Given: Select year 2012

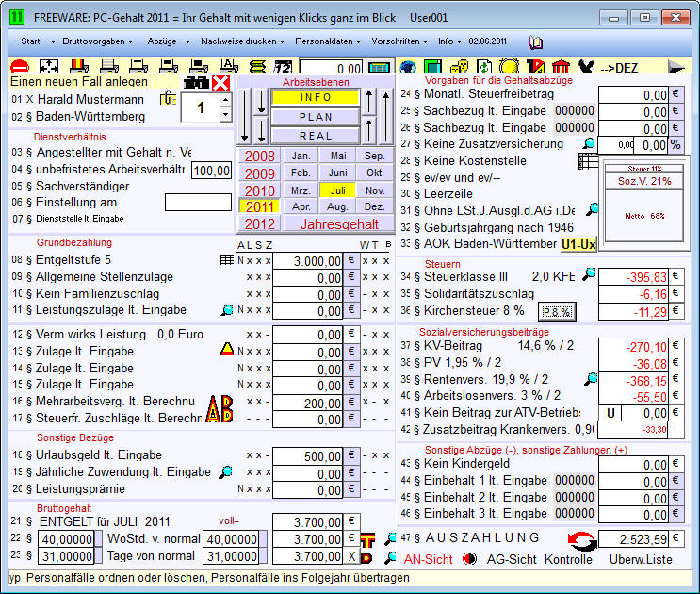Looking at the screenshot, I should [x=259, y=223].
